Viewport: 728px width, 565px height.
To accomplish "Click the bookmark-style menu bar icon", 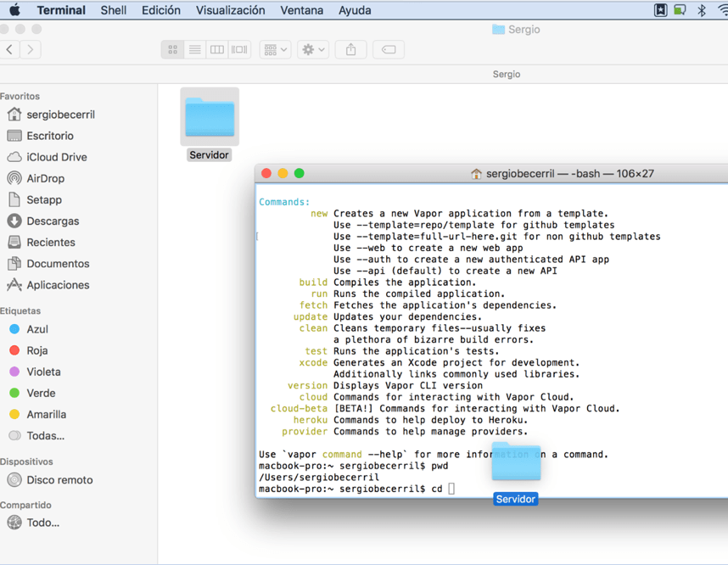I will tap(660, 9).
